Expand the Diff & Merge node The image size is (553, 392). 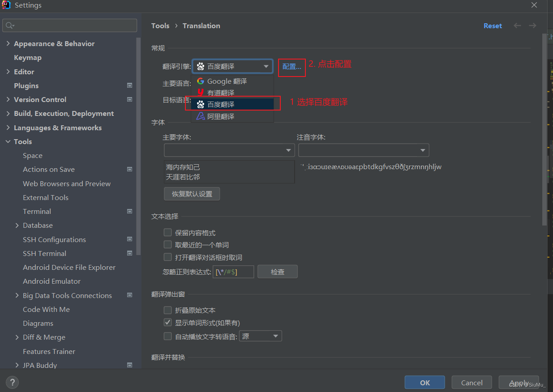click(x=17, y=337)
